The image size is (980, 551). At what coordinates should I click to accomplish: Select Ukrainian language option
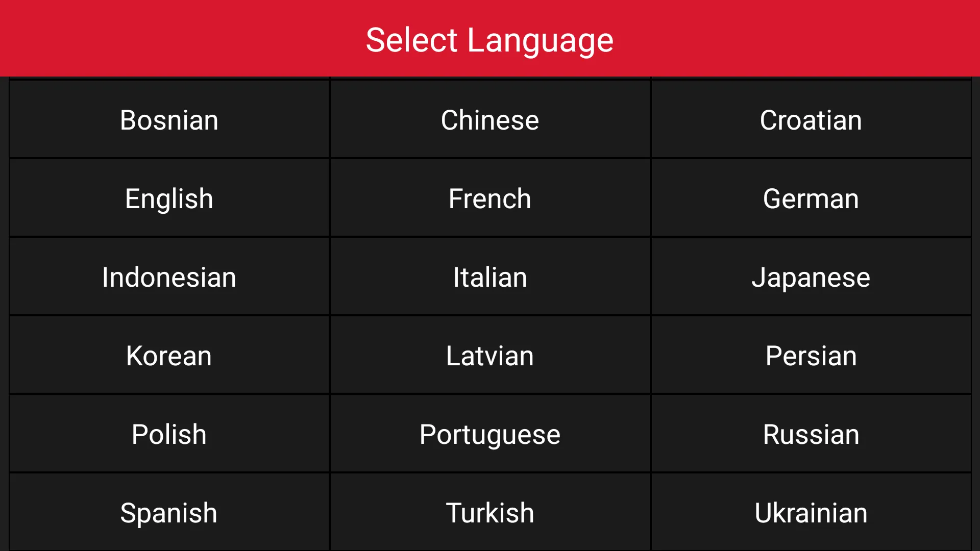[811, 513]
